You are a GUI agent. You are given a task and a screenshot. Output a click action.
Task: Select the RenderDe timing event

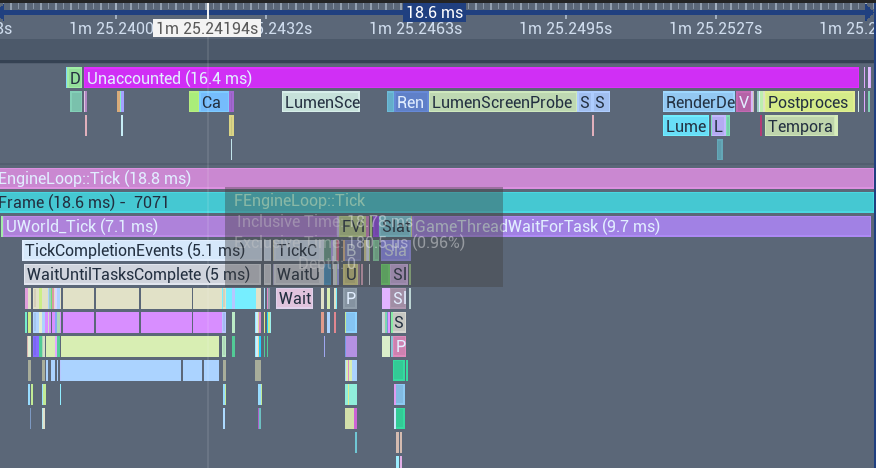pyautogui.click(x=699, y=102)
